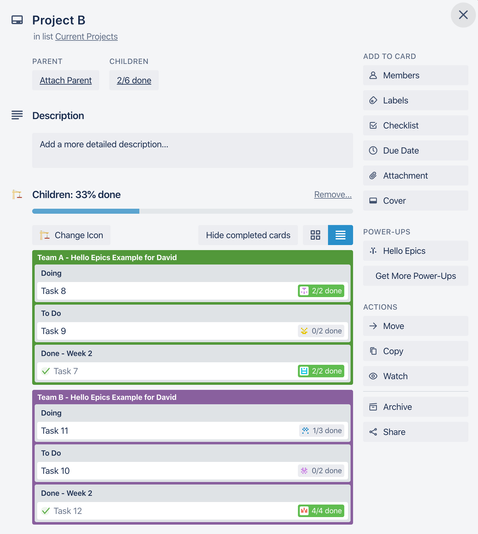Open the Hello Epics power-up
This screenshot has width=478, height=534.
click(415, 251)
